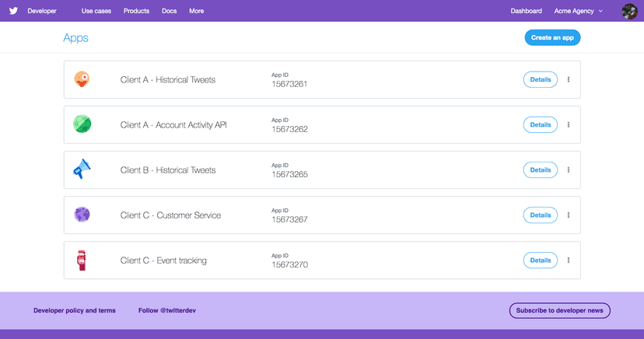Select the purple globe Customer Service icon

(82, 215)
